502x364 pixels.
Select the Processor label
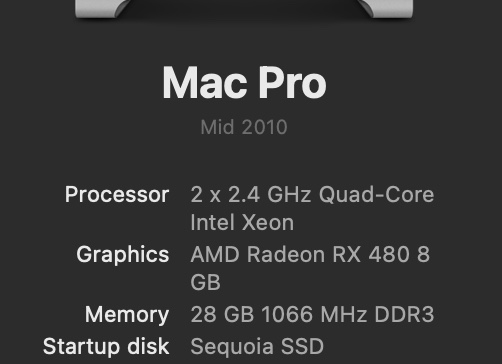117,195
